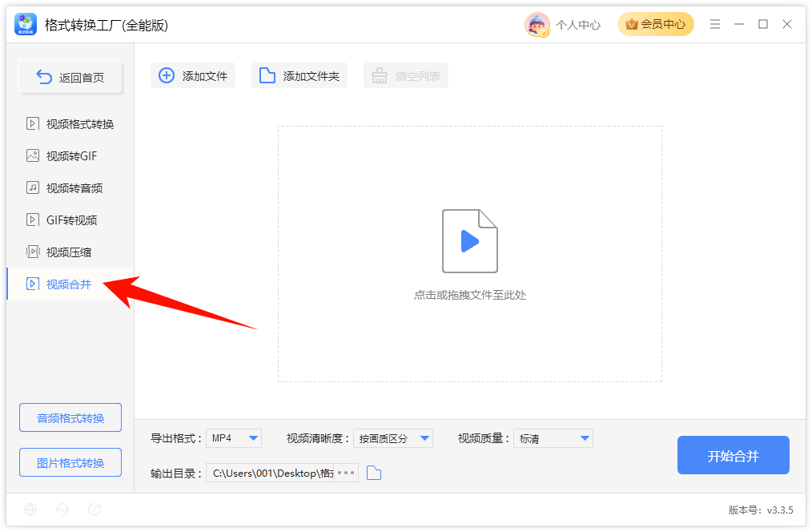This screenshot has height=532, width=812.
Task: Open the user avatar icon
Action: (x=537, y=24)
